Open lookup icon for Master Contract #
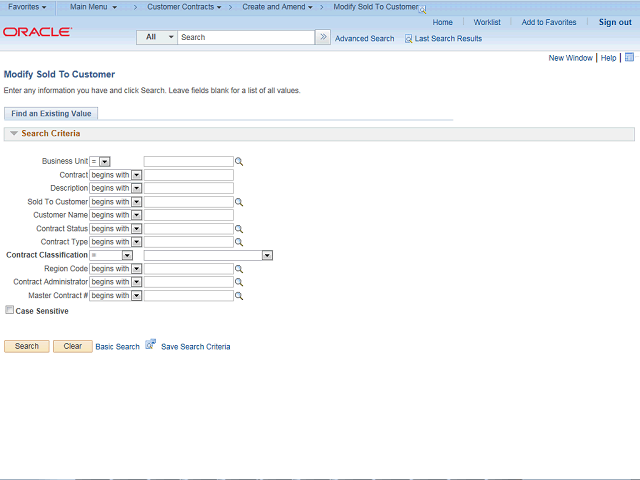640x480 pixels. 239,296
